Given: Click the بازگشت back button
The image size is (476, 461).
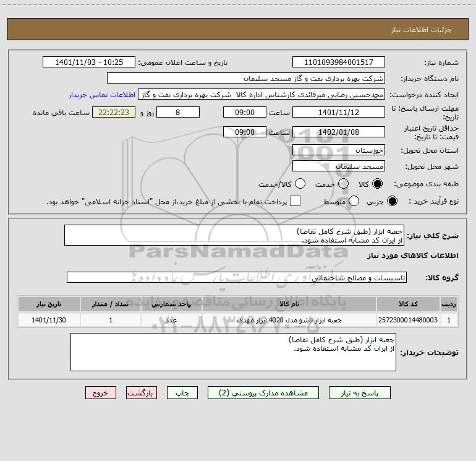Looking at the screenshot, I should [142, 393].
